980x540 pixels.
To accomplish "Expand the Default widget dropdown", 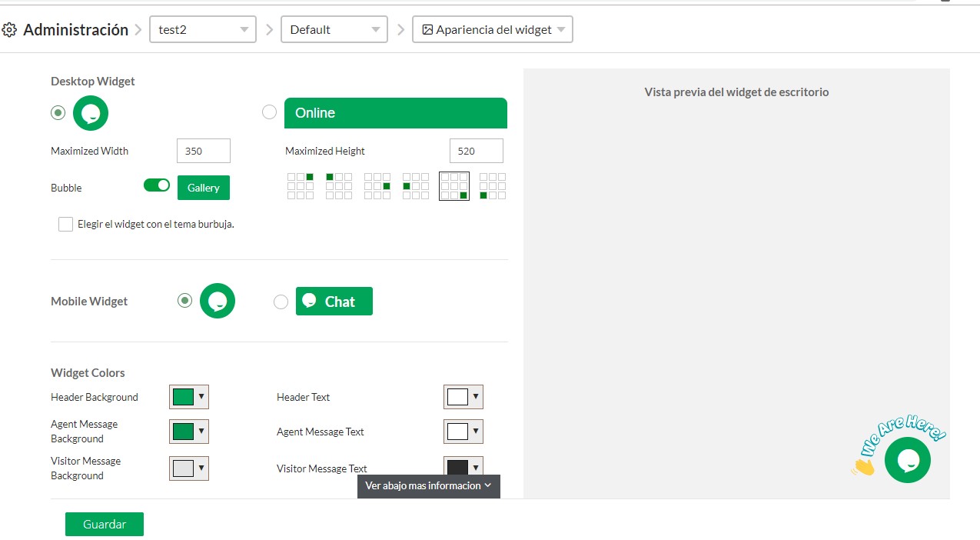I will pos(334,30).
